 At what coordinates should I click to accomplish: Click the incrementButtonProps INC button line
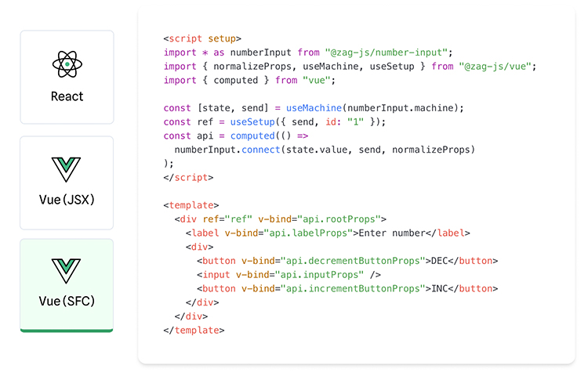(x=347, y=288)
